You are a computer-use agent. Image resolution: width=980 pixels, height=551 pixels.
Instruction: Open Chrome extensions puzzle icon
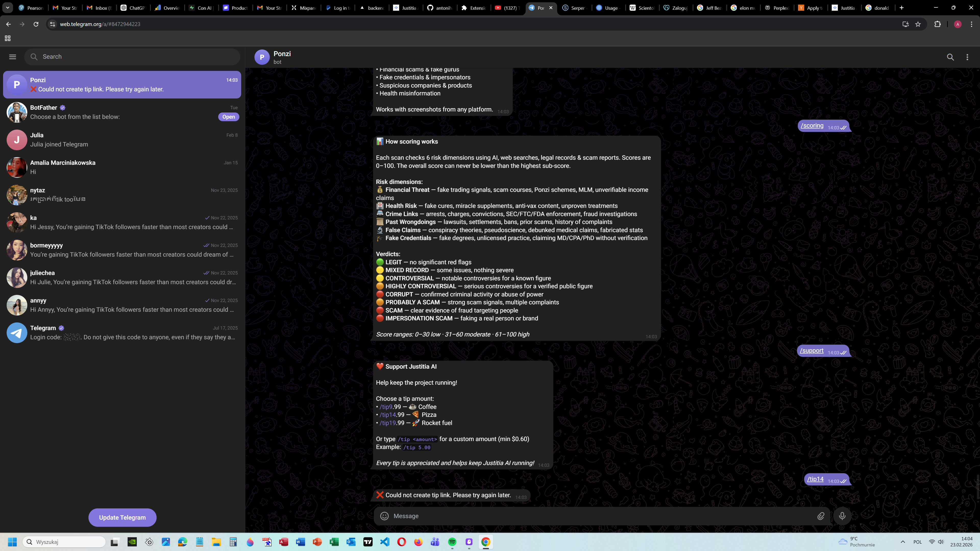(937, 24)
